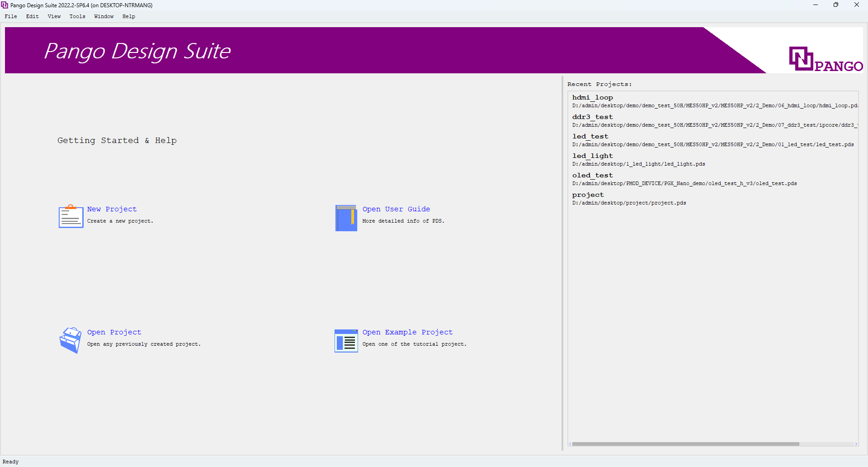Click the Open Example Project icon
The width and height of the screenshot is (868, 467).
point(346,340)
